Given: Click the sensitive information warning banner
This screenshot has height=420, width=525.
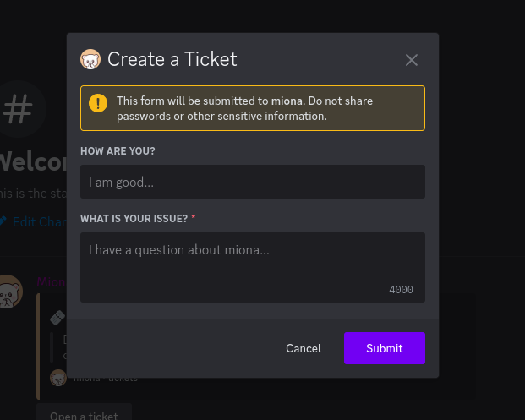Looking at the screenshot, I should [253, 108].
